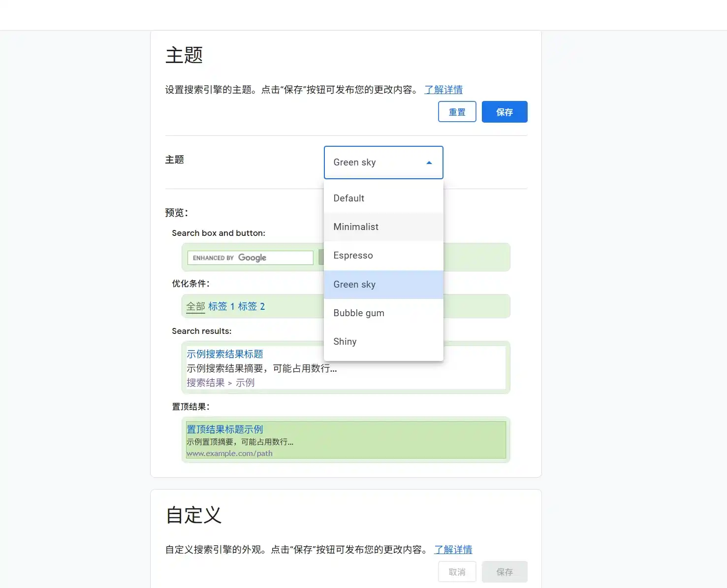The height and width of the screenshot is (588, 727).
Task: Click the 取消 cancel button at the bottom
Action: pyautogui.click(x=457, y=572)
